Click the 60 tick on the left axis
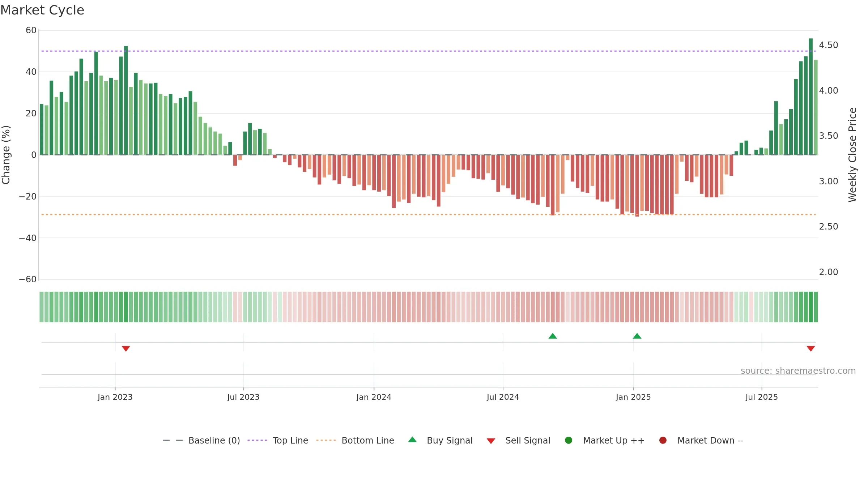Screen dimensions: 868x488 (31, 30)
